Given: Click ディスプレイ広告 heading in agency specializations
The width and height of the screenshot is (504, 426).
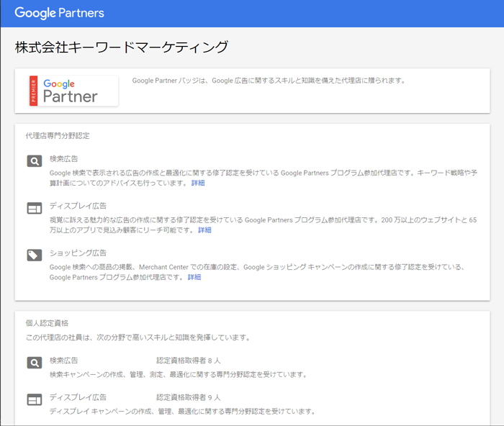Looking at the screenshot, I should click(x=78, y=206).
